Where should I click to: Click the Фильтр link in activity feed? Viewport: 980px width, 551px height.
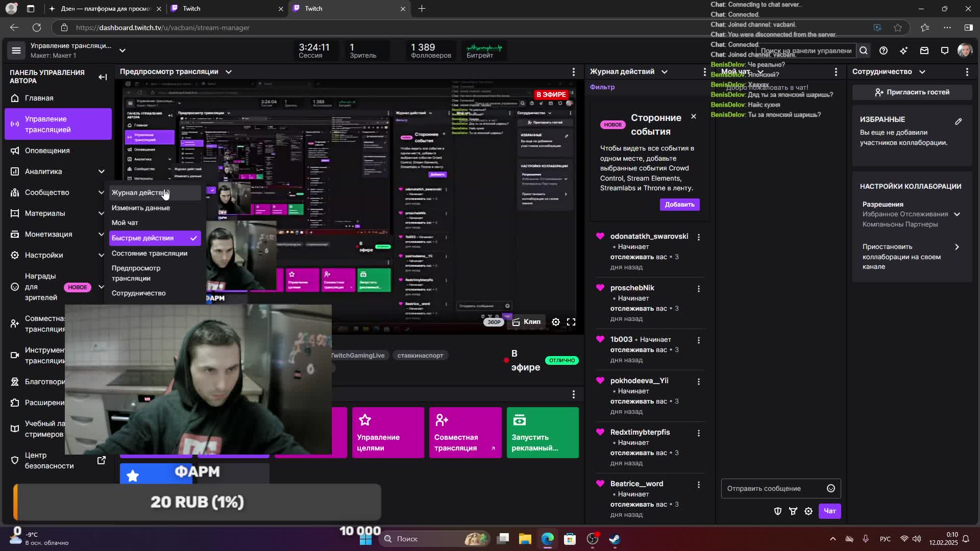602,87
